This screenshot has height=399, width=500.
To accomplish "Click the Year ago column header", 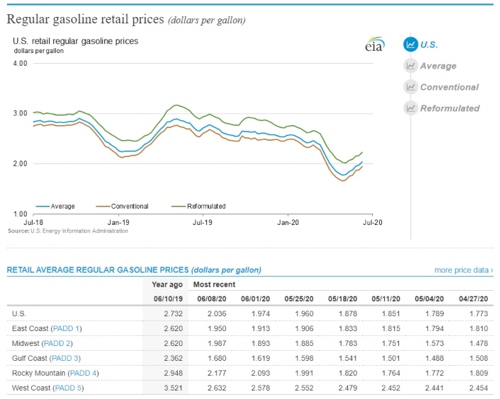I will click(x=167, y=285).
